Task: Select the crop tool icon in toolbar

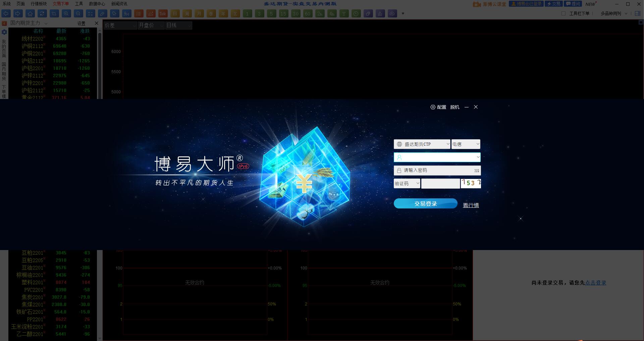Action: click(x=54, y=13)
